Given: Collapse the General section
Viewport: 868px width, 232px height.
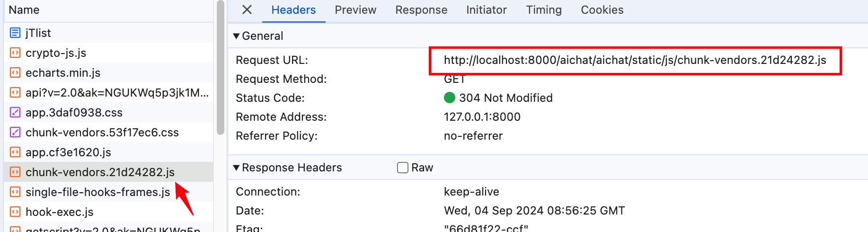Looking at the screenshot, I should click(x=237, y=36).
